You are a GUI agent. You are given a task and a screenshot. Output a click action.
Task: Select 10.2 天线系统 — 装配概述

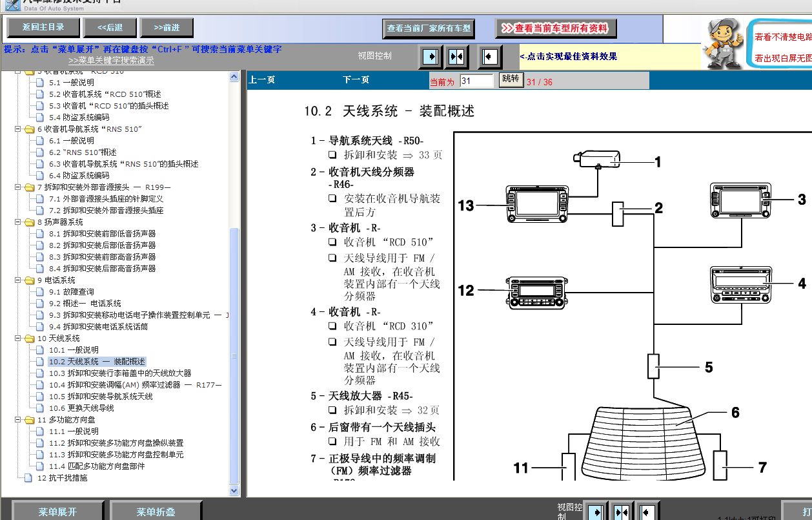[x=97, y=362]
